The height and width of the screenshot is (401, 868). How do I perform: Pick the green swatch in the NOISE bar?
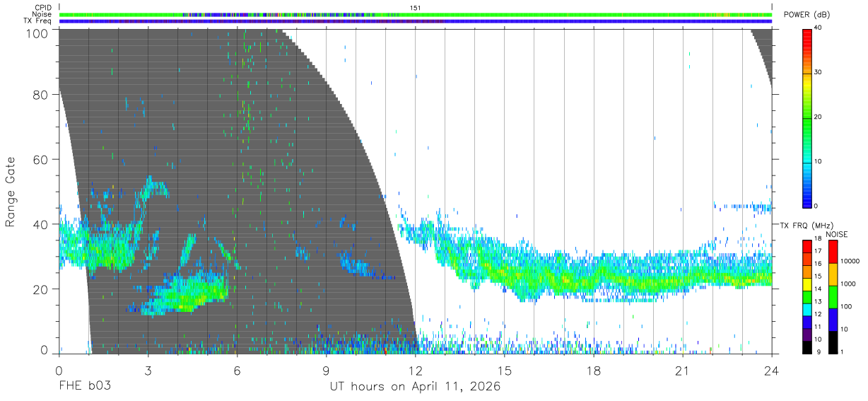(832, 296)
